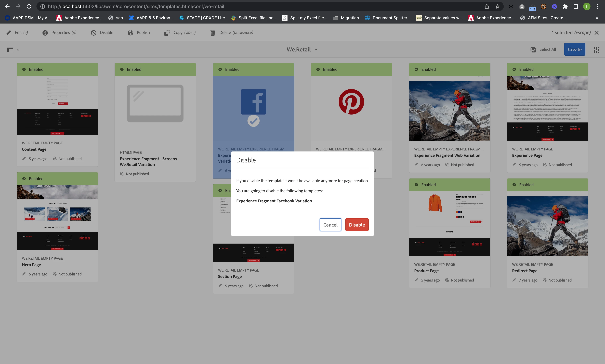Clear selection with the escape X
Viewport: 605px width, 364px height.
[596, 33]
